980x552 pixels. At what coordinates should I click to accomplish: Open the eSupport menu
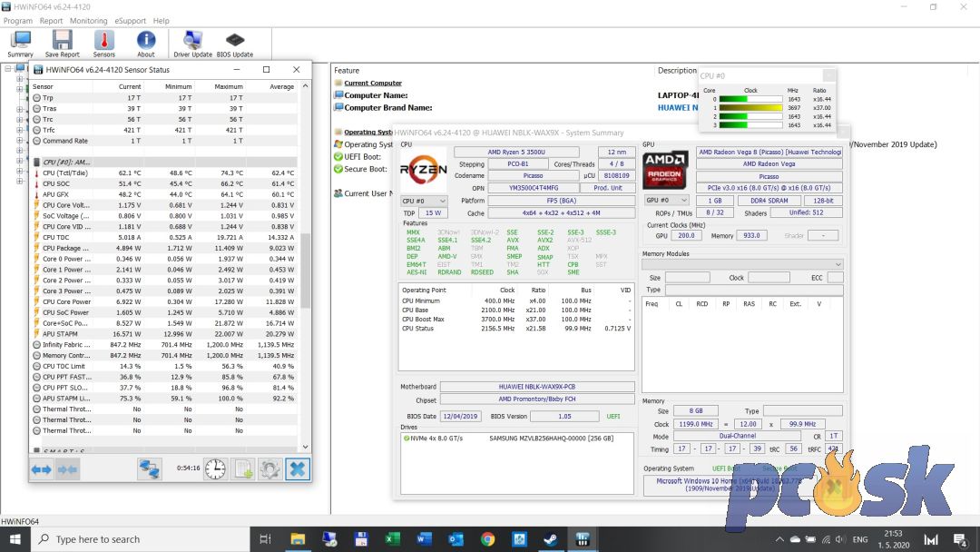coord(130,21)
